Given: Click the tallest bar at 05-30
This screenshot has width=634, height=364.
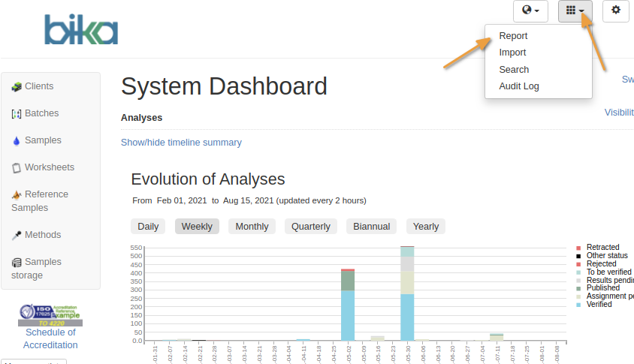Looking at the screenshot, I should pos(407,300).
